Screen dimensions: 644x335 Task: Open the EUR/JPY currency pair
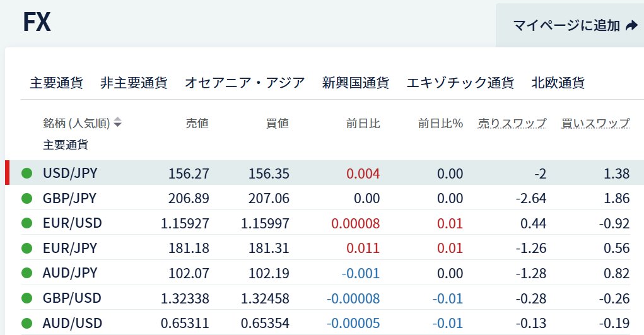click(x=70, y=248)
